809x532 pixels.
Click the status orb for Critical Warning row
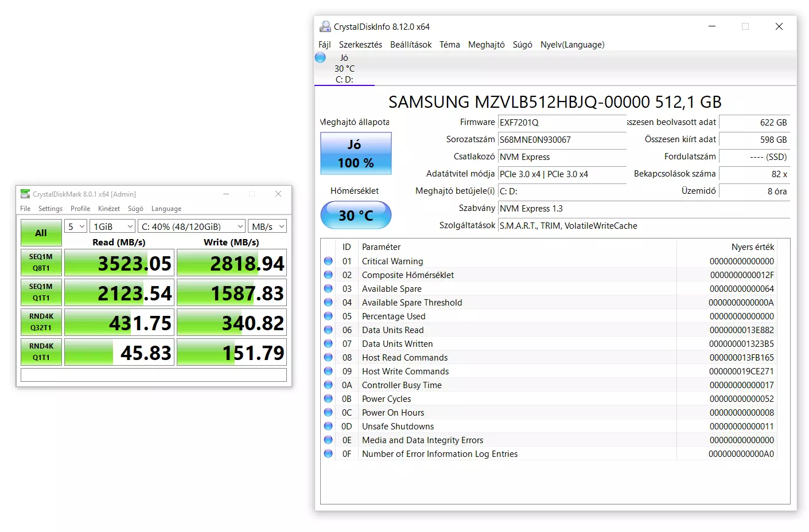(328, 261)
